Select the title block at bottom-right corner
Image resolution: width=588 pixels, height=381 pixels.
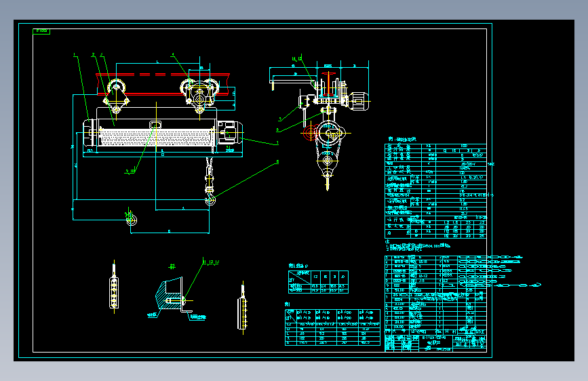(x=436, y=343)
